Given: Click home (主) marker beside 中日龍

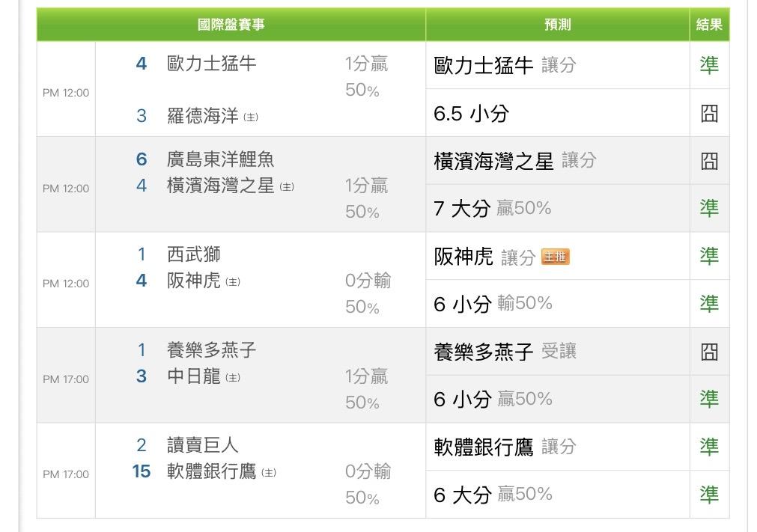Looking at the screenshot, I should [233, 378].
